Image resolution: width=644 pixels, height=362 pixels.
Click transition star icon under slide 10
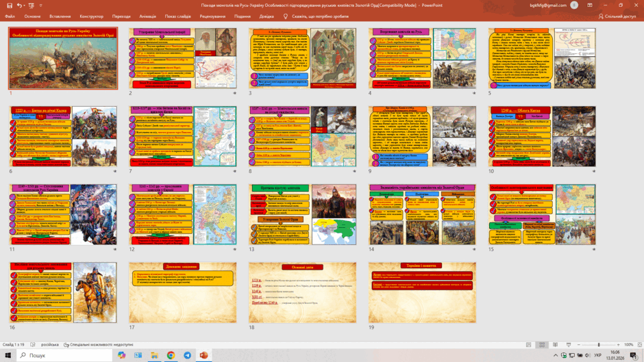(x=593, y=171)
